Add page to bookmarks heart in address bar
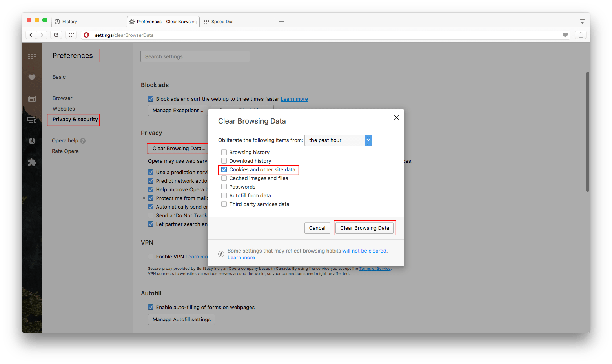This screenshot has width=612, height=364. [x=565, y=35]
